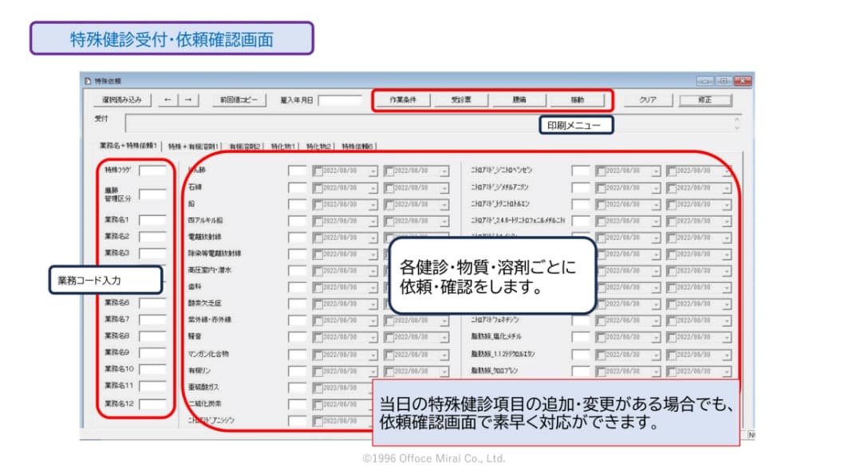The height and width of the screenshot is (475, 868).
Task: Click the 特殊依頼 window title icon
Action: 89,81
